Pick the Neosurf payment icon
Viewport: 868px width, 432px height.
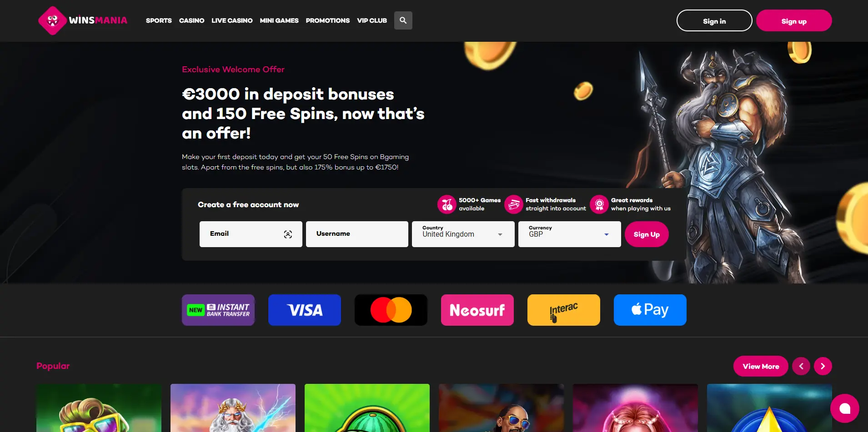477,310
